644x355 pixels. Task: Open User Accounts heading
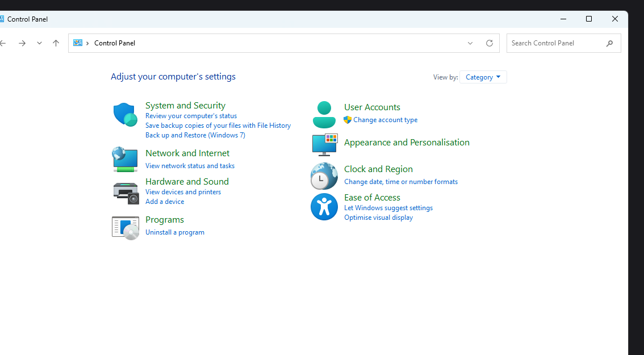[x=372, y=107]
